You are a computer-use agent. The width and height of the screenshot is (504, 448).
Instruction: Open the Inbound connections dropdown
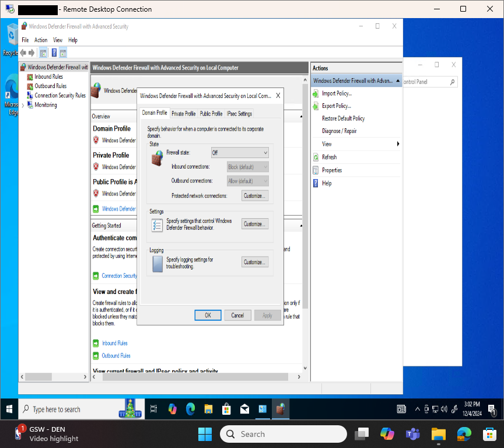pos(247,167)
